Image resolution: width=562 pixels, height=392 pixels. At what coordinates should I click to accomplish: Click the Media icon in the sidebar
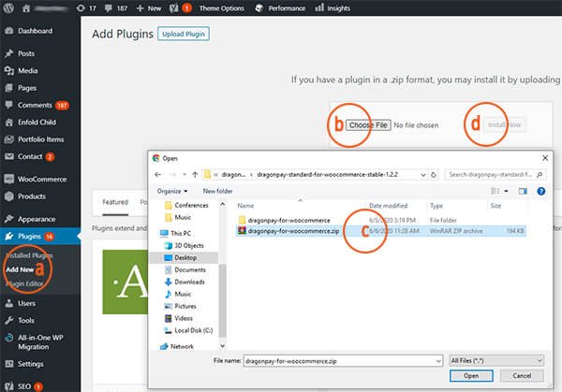click(8, 70)
